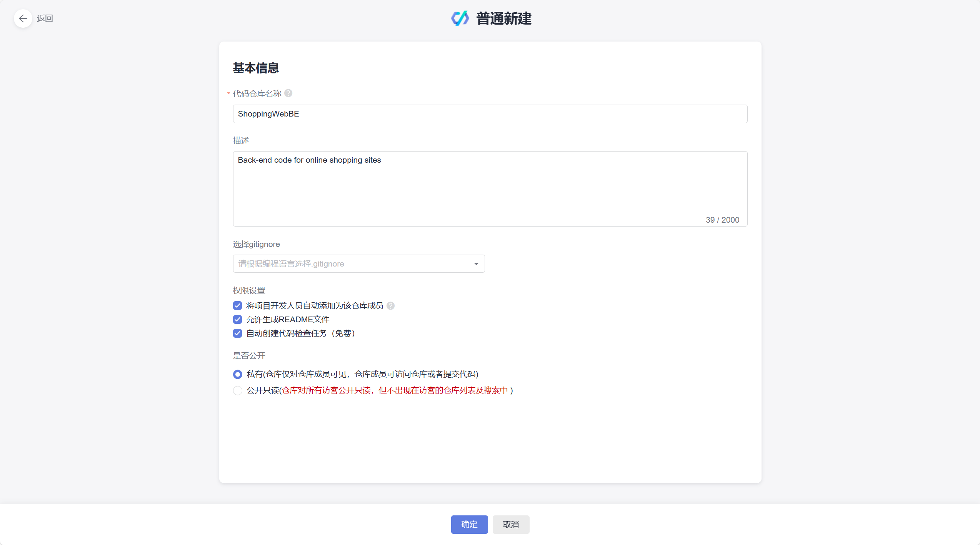Click the gitignore dropdown arrow
This screenshot has width=980, height=545.
tap(476, 264)
